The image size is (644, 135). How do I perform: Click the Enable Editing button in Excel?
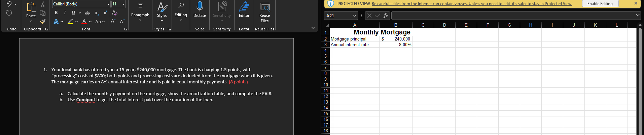point(600,4)
